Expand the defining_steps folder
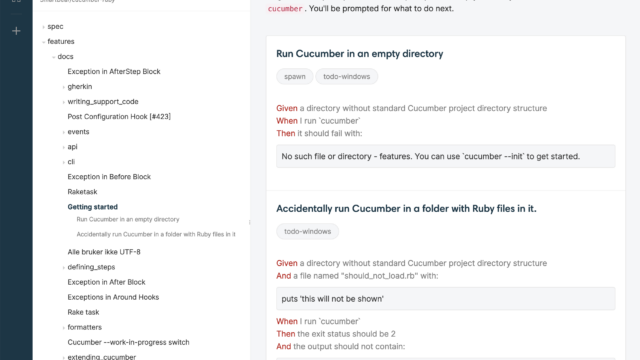 tap(63, 268)
